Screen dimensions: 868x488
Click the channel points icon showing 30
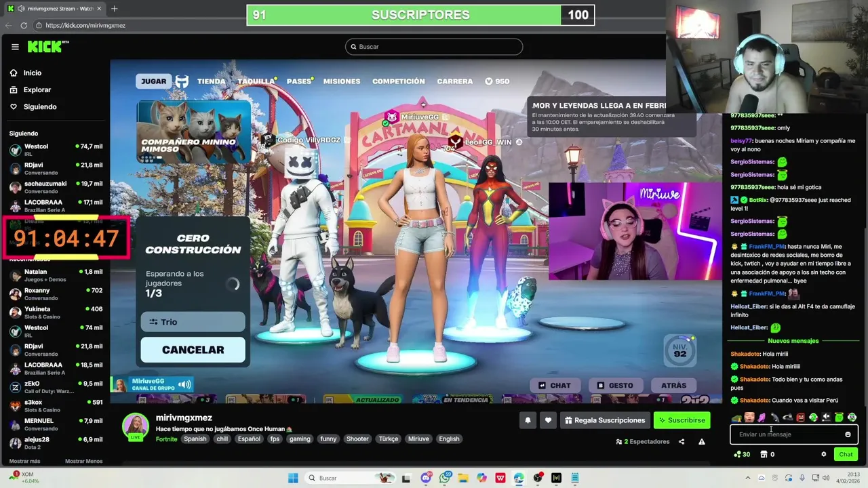tap(742, 454)
